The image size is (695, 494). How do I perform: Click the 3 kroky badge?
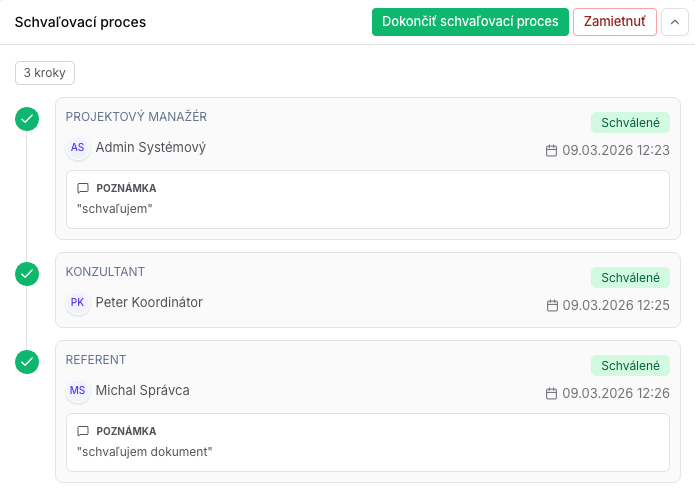tap(45, 73)
